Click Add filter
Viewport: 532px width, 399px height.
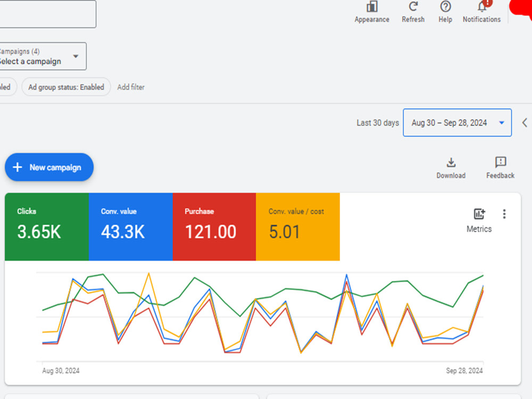click(131, 87)
